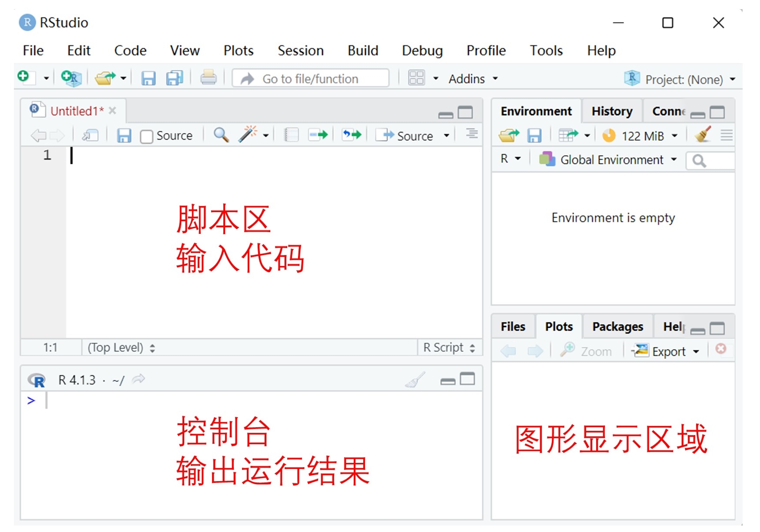Clear environment objects with the broom icon
Viewport: 760px width, 532px height.
coord(703,135)
